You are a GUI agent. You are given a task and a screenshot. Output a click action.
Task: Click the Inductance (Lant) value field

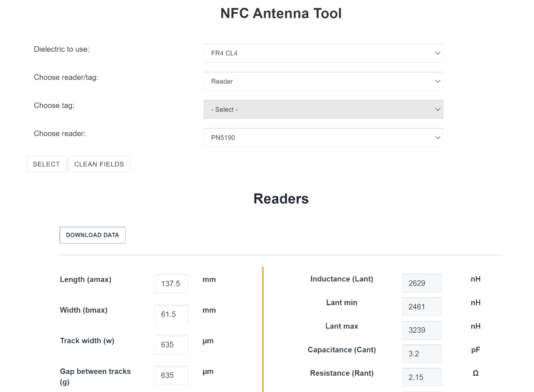[422, 283]
